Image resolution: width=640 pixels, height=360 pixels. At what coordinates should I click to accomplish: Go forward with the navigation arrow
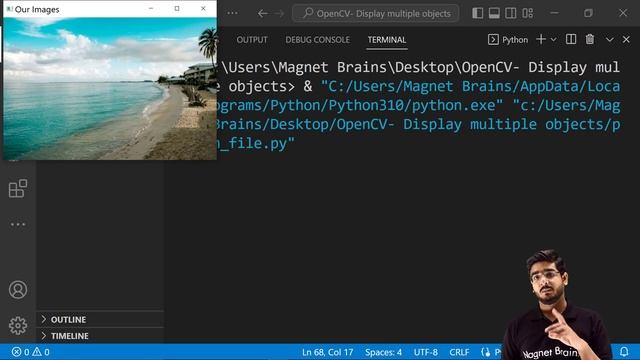click(280, 13)
